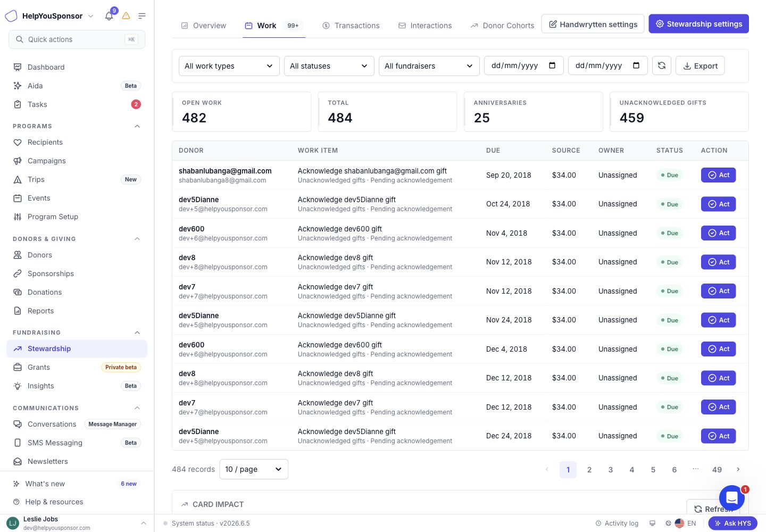The height and width of the screenshot is (532, 766).
Task: Open Handwrytten settings
Action: pos(593,24)
